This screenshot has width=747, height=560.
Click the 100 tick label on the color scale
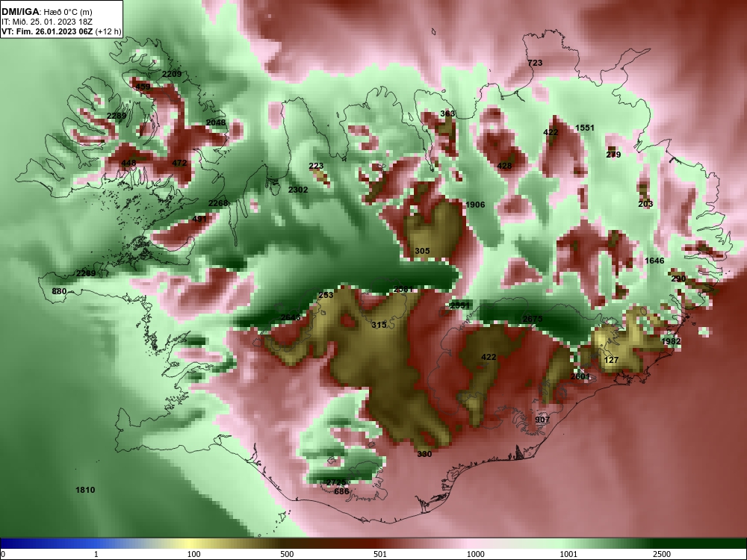click(x=193, y=554)
